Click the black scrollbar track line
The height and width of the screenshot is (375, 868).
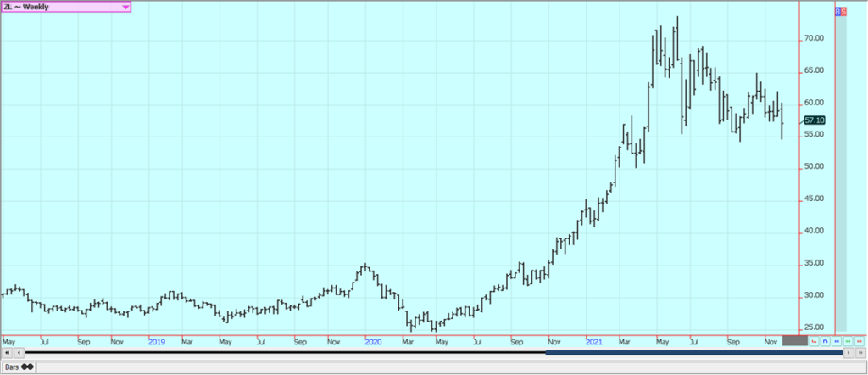click(285, 352)
